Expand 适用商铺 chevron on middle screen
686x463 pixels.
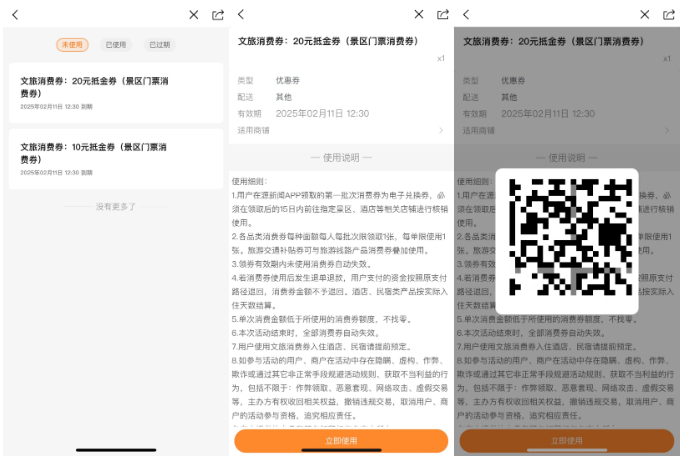441,130
